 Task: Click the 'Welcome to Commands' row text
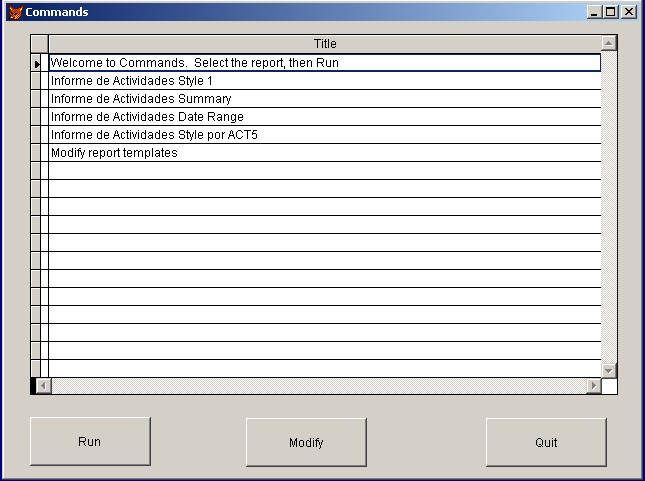point(194,63)
